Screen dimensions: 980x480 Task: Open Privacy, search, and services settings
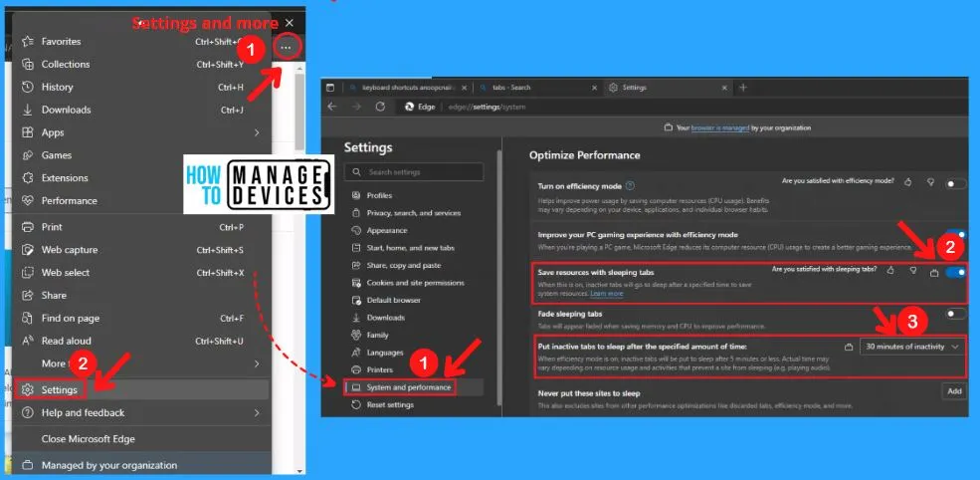coord(414,213)
